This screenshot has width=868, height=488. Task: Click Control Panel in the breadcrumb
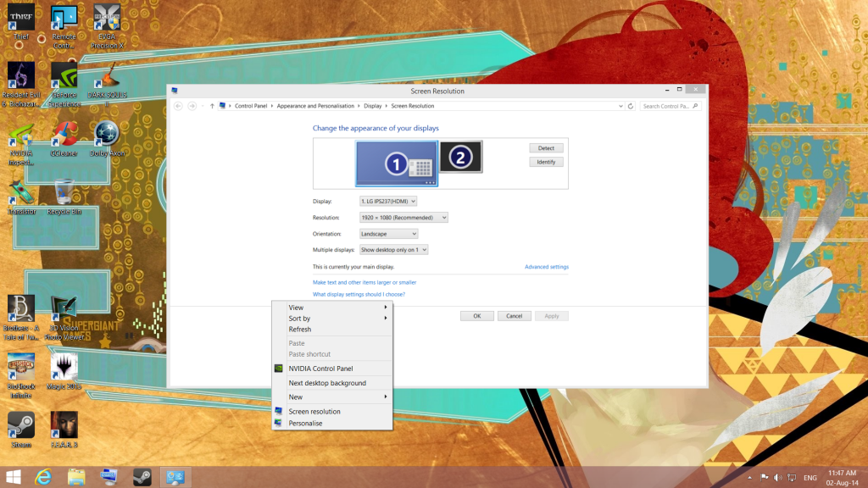point(251,106)
